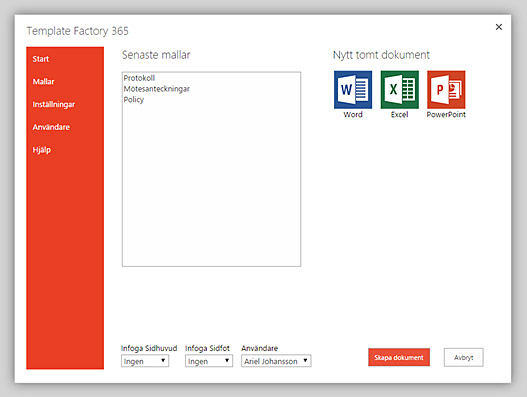This screenshot has height=397, width=527.
Task: Create a new blank PowerPoint document
Action: [x=446, y=90]
